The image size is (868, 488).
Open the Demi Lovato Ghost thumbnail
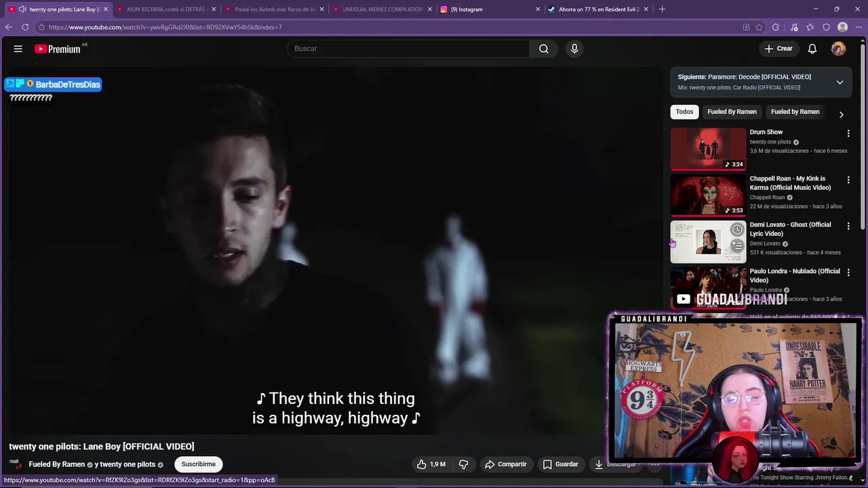point(708,241)
